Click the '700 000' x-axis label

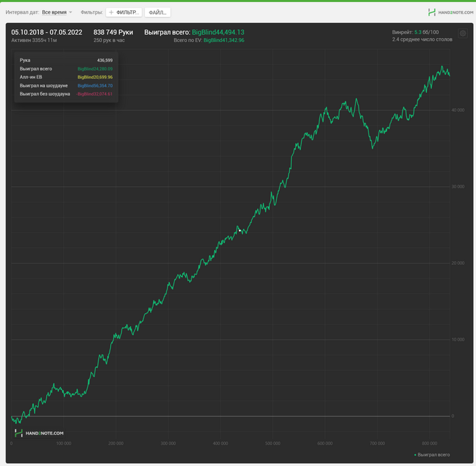377,444
